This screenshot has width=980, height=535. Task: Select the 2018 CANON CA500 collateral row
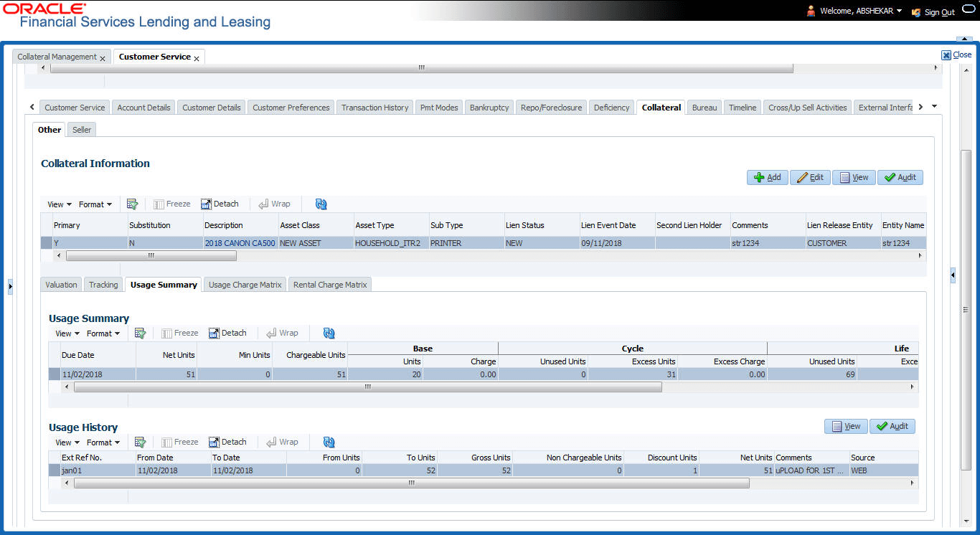[x=482, y=243]
